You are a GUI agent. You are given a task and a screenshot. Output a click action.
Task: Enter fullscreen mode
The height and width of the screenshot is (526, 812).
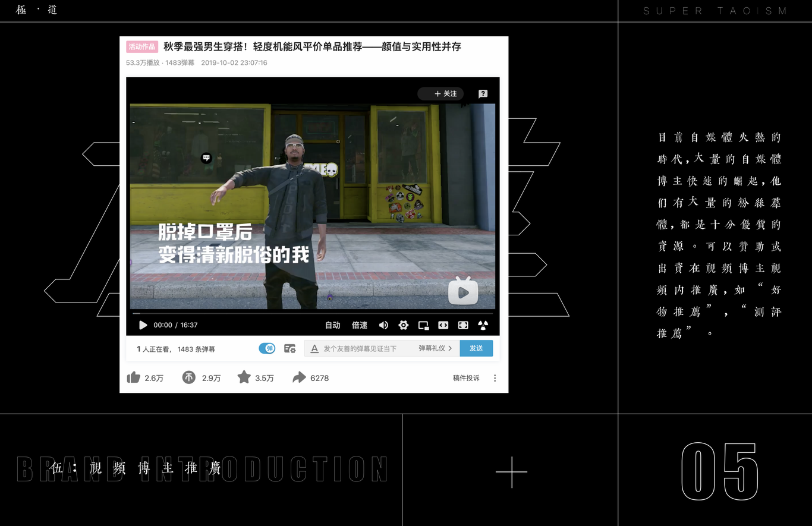(x=463, y=325)
